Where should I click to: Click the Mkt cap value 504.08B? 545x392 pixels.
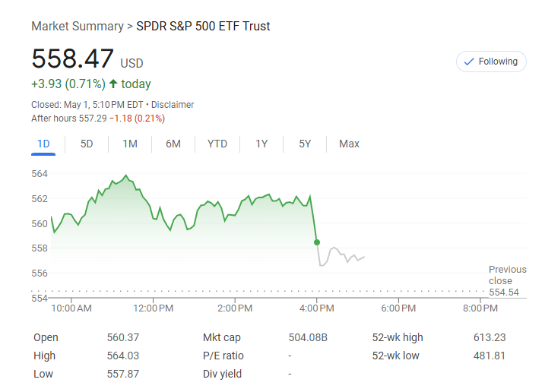(x=309, y=337)
